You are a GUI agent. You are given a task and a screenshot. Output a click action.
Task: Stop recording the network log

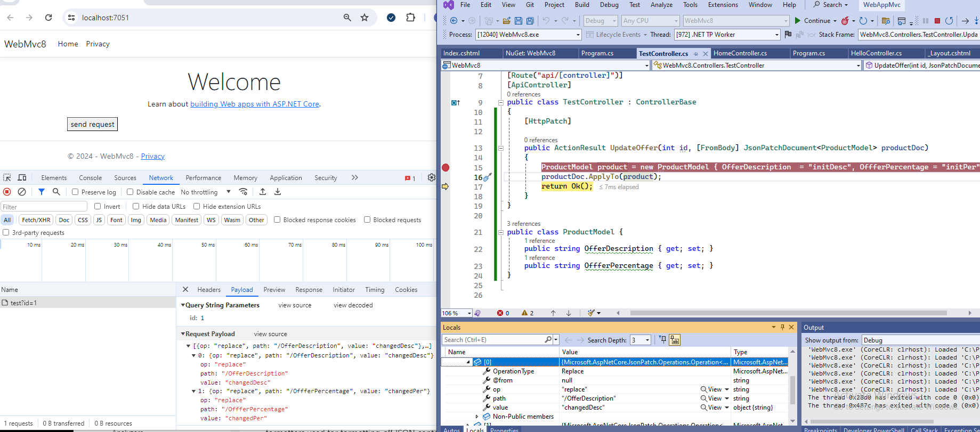click(x=7, y=192)
